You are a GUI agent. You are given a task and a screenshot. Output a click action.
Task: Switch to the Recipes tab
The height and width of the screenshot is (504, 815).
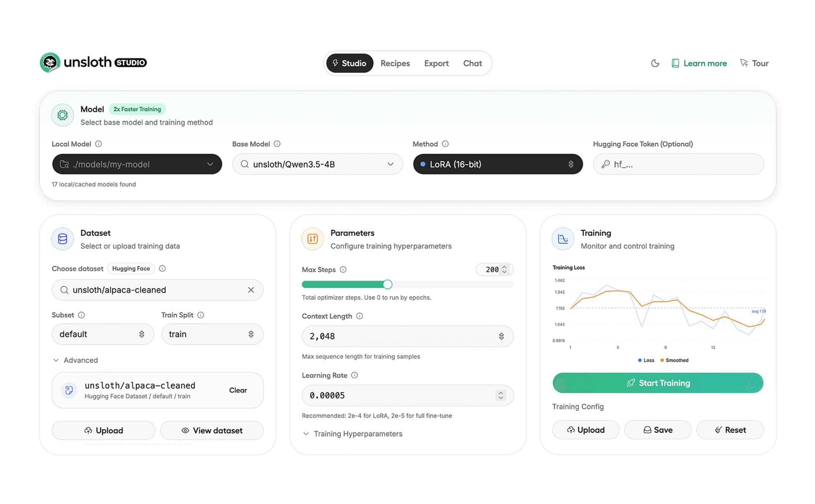[395, 63]
